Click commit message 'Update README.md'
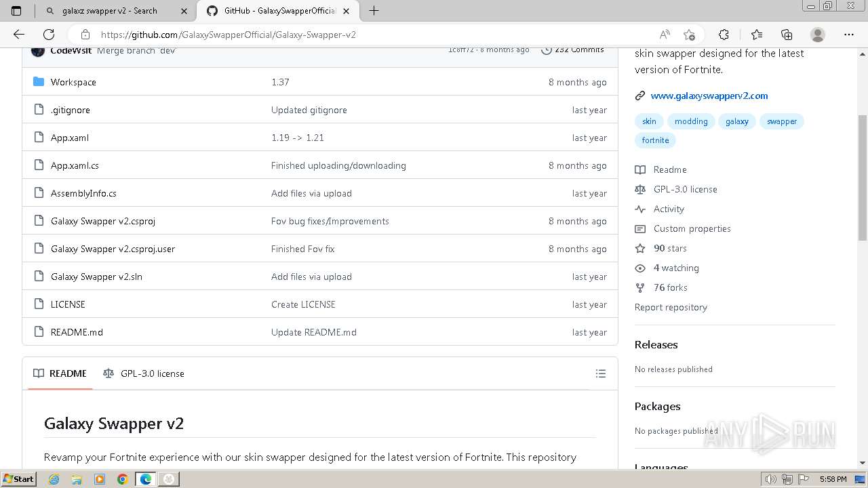The width and height of the screenshot is (868, 488). (x=314, y=332)
